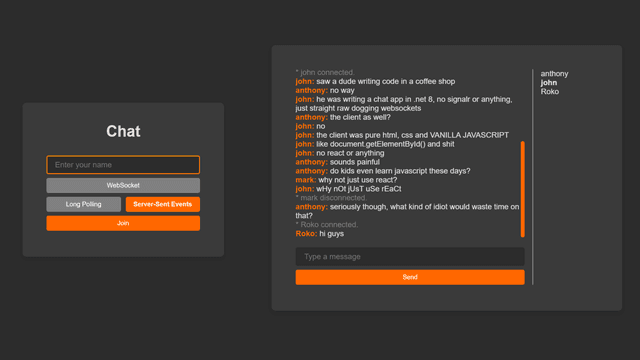This screenshot has height=360, width=640.
Task: Click the 'Enter your name' input field
Action: pyautogui.click(x=123, y=165)
